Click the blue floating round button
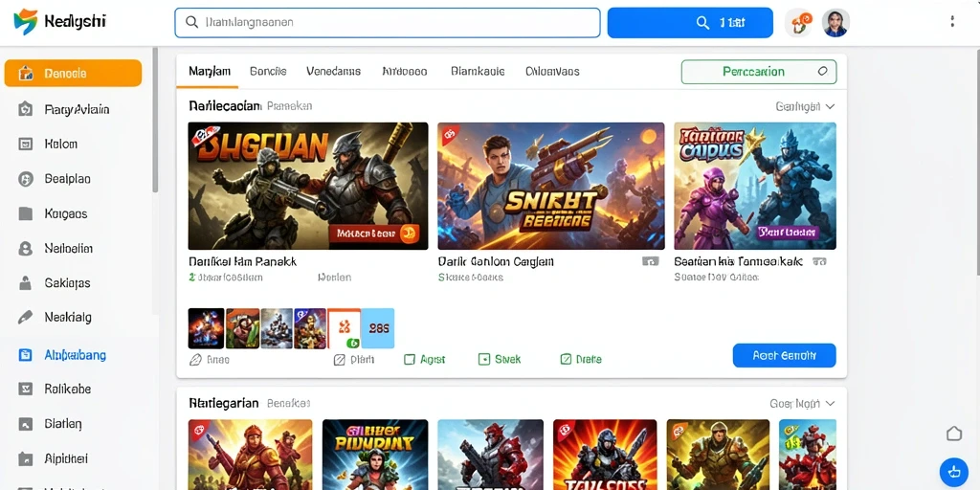980x490 pixels. tap(954, 471)
